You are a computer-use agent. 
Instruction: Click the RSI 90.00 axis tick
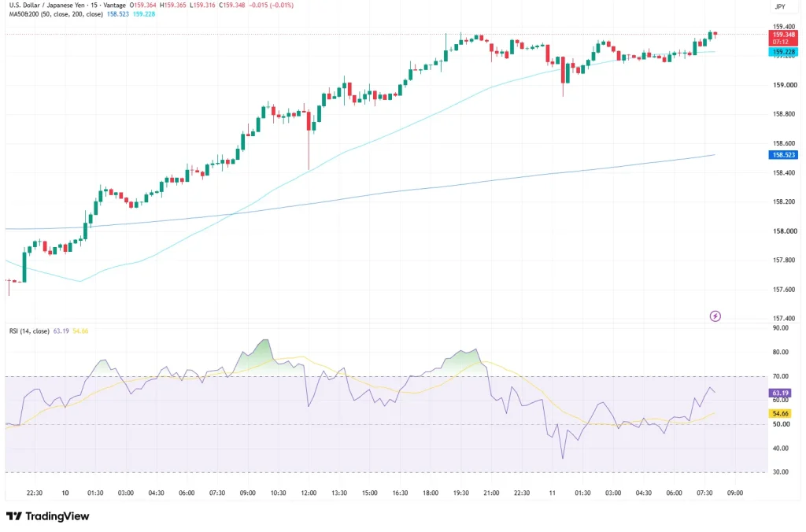(781, 328)
